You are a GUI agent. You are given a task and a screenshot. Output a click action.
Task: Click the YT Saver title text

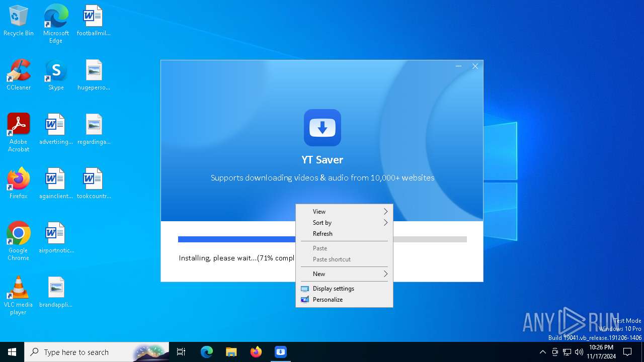coord(323,160)
